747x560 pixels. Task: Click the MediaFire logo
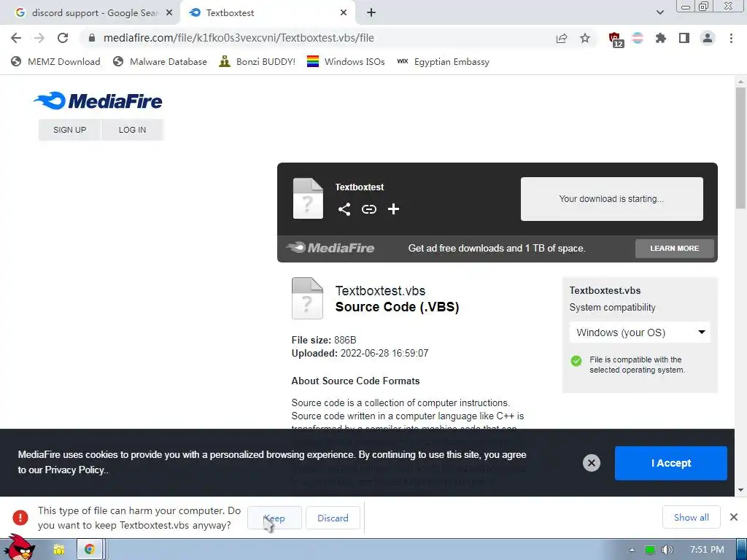coord(98,101)
